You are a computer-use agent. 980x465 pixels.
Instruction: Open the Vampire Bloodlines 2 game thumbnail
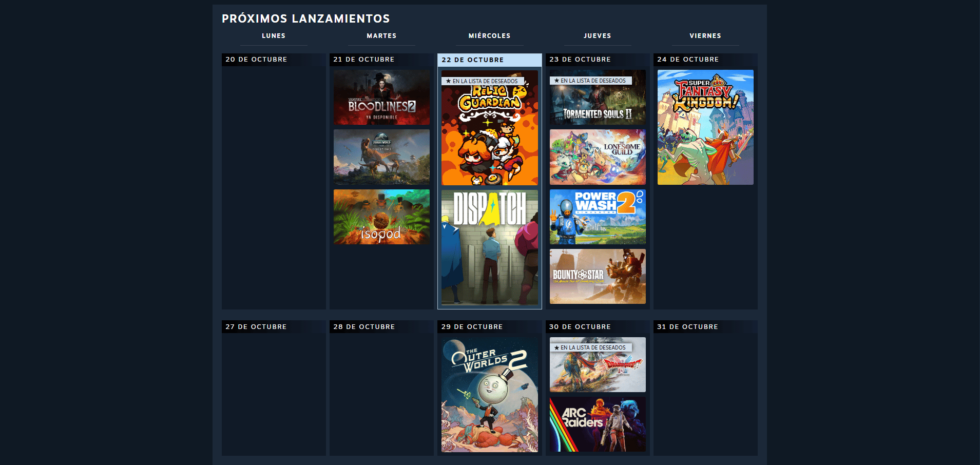point(381,98)
